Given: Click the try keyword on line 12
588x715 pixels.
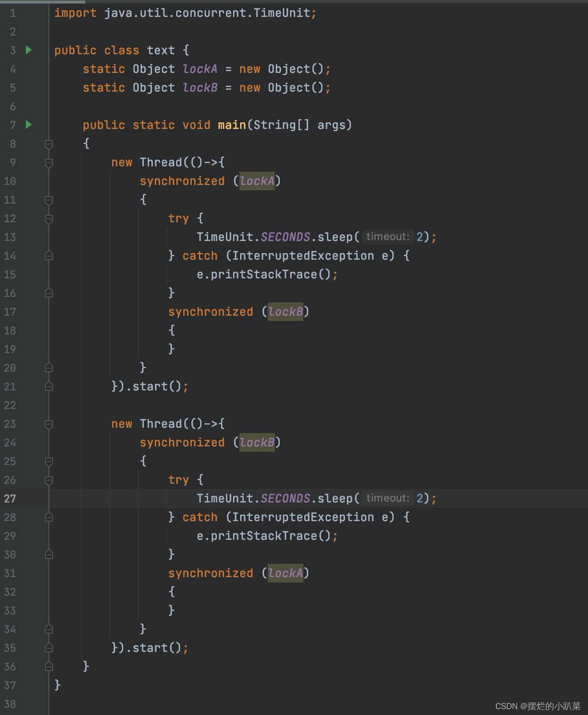Looking at the screenshot, I should click(178, 218).
